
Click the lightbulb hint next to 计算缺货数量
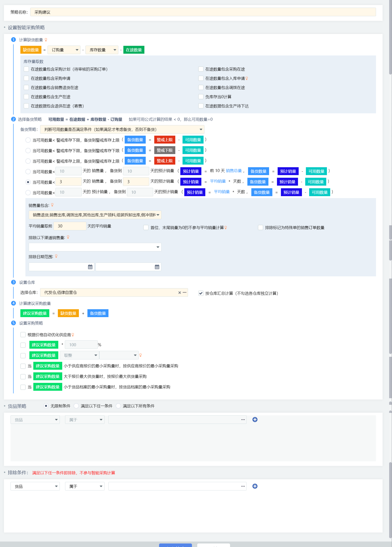click(x=46, y=40)
